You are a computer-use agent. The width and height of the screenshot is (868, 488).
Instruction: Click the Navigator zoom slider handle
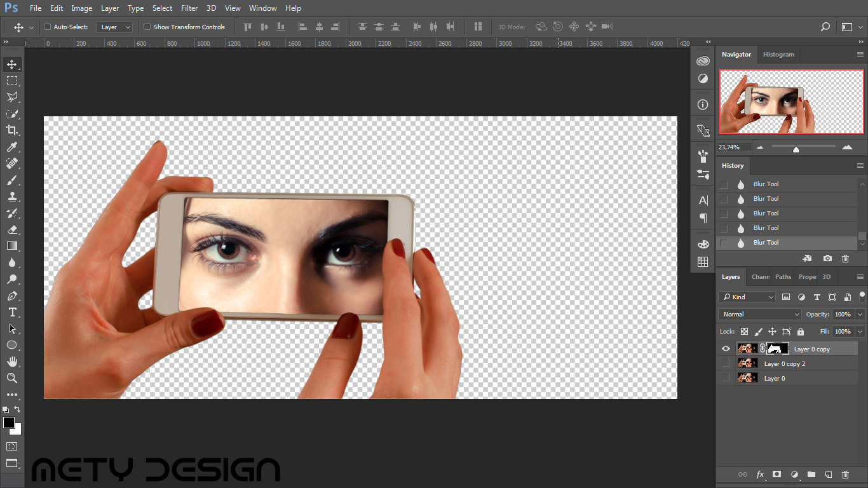pyautogui.click(x=796, y=149)
